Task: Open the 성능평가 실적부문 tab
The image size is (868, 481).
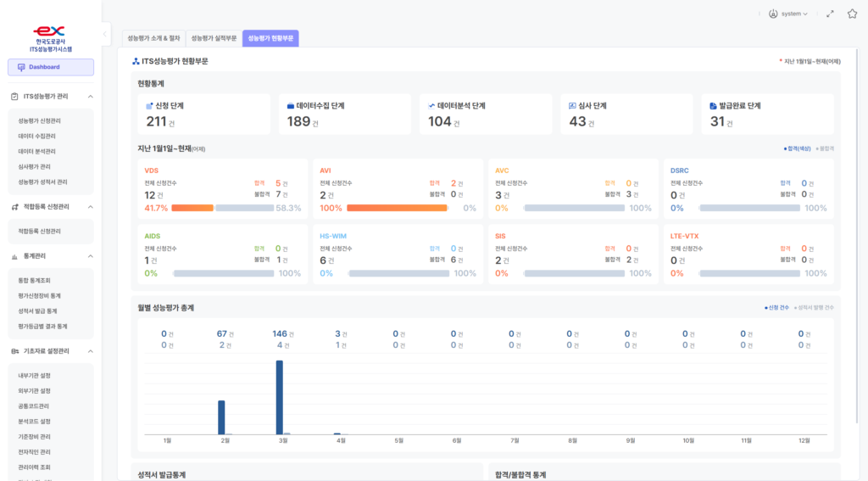Action: point(214,38)
